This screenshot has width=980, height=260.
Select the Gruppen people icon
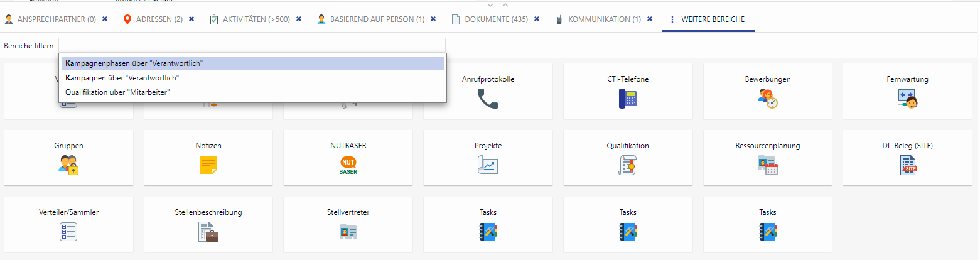[68, 165]
